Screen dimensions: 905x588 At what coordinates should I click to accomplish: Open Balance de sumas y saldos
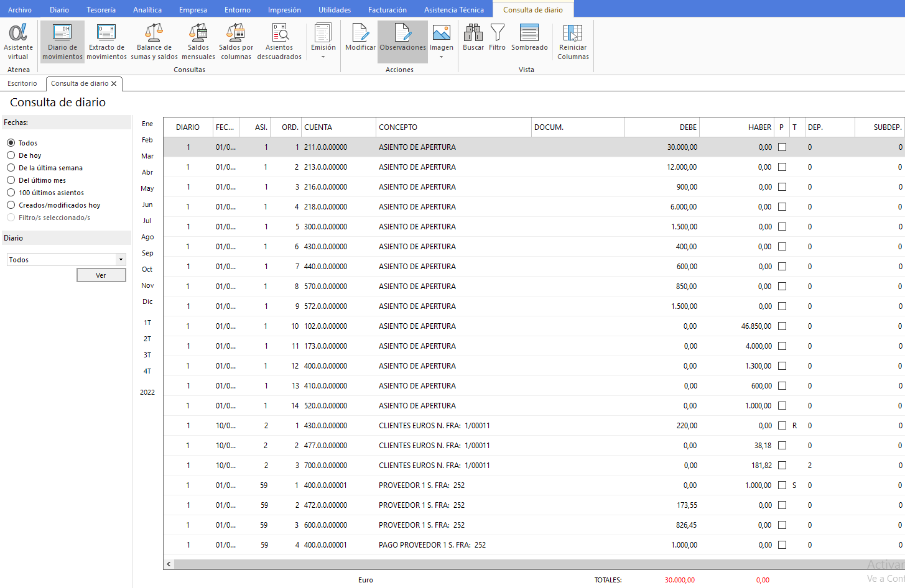[x=154, y=42]
